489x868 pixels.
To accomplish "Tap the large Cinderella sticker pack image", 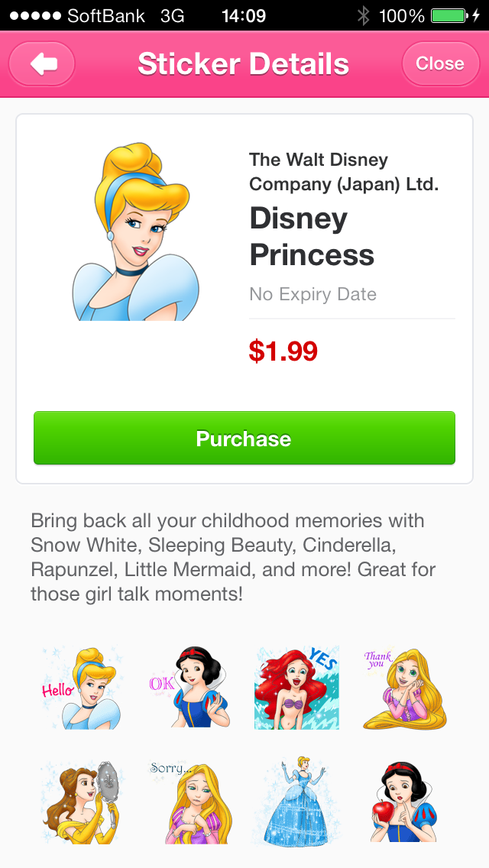I will 136,232.
